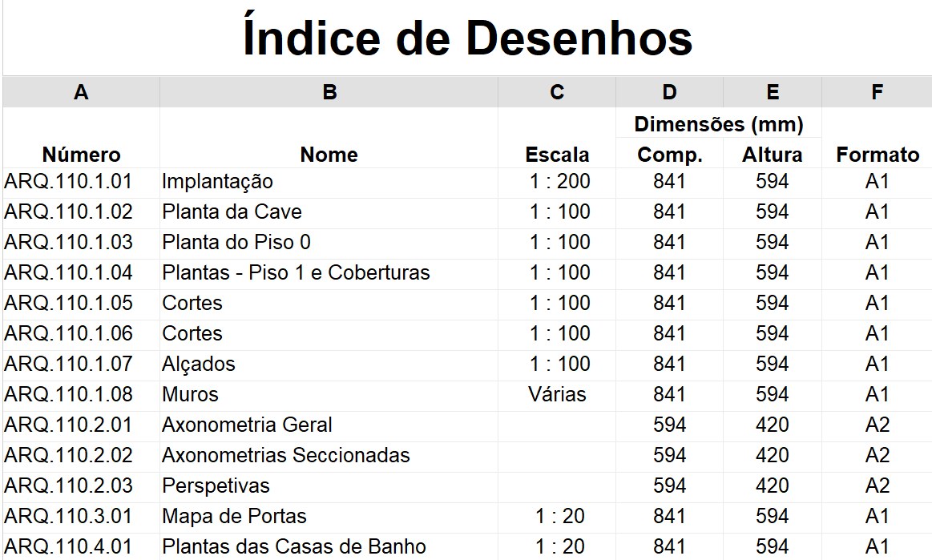Click cell ARQ.110.4.01
The height and width of the screenshot is (560, 932).
[82, 547]
